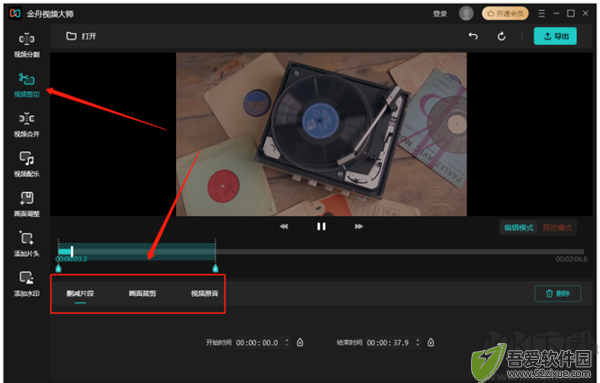Screen dimensions: 600x383
Task: Click the 登录 login link
Action: [x=440, y=14]
